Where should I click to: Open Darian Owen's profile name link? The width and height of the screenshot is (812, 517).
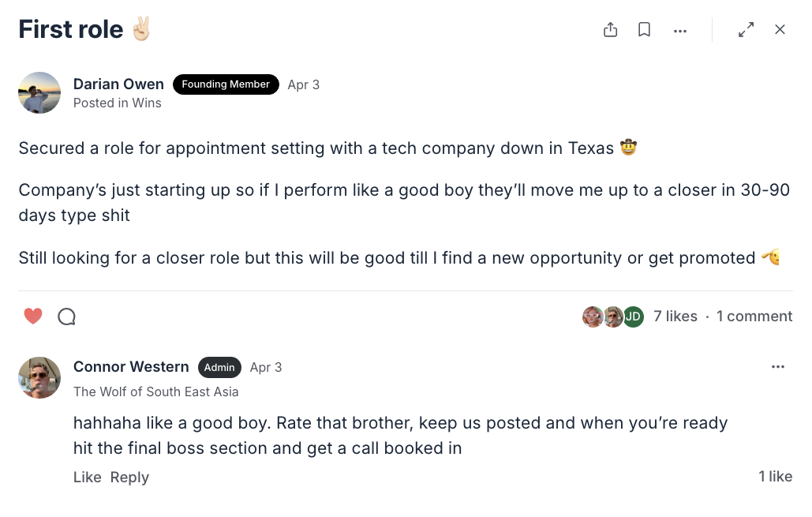coord(118,84)
